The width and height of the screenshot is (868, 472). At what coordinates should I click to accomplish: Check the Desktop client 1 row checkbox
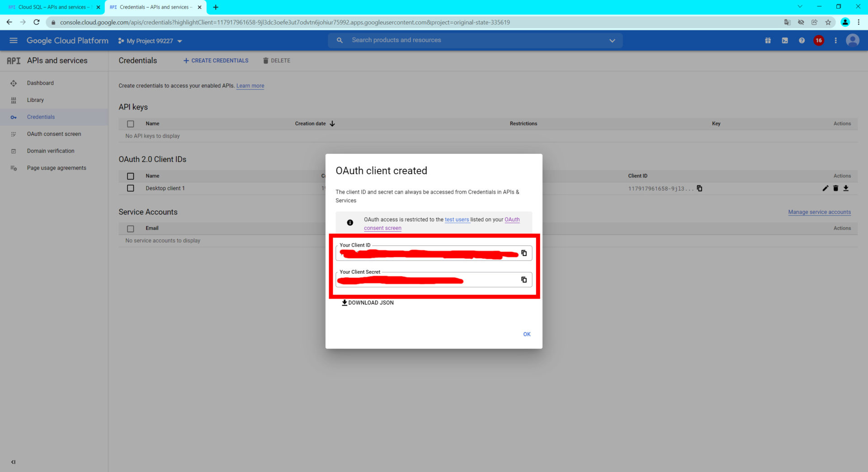[x=131, y=188]
